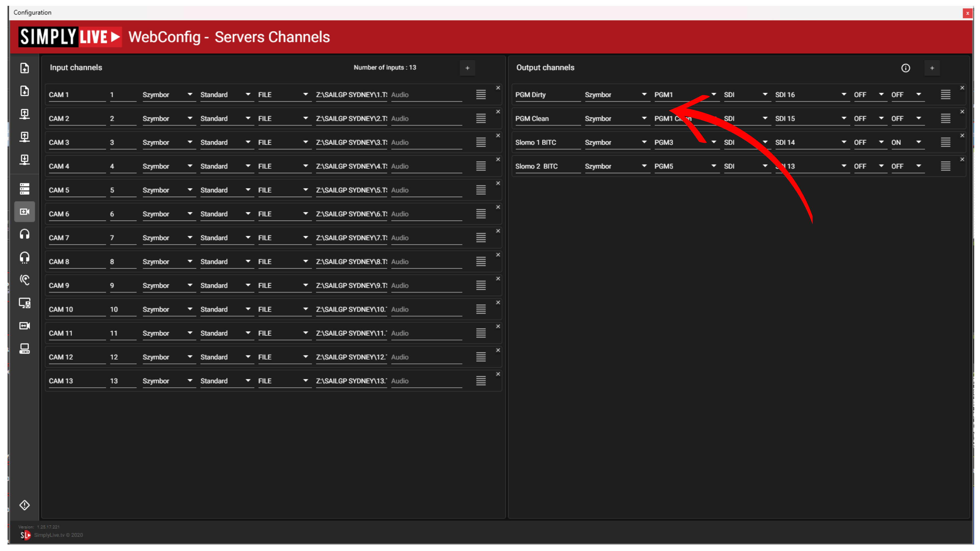Add a new input channel with plus
The width and height of the screenshot is (980, 551).
point(467,68)
